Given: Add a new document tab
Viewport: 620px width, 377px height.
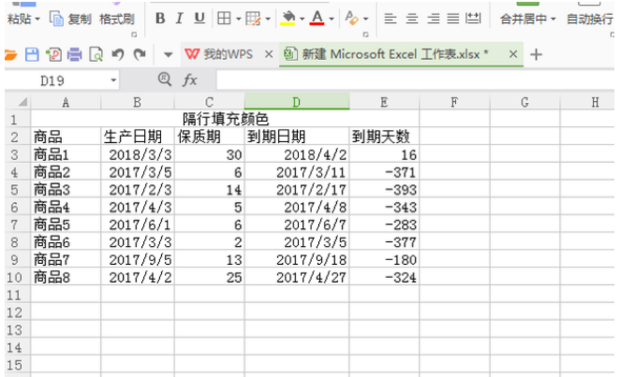Looking at the screenshot, I should tap(536, 54).
